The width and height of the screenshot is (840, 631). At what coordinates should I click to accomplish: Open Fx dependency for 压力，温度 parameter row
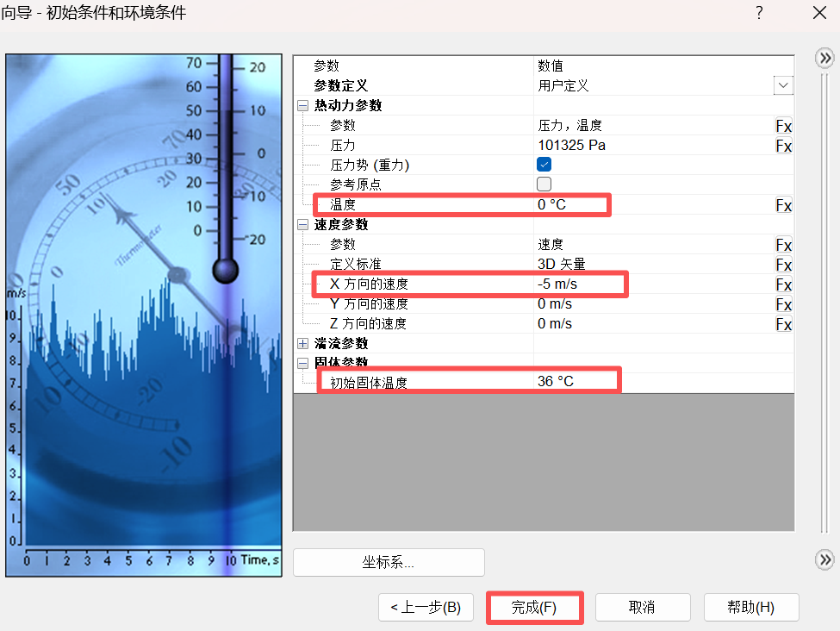tap(784, 126)
